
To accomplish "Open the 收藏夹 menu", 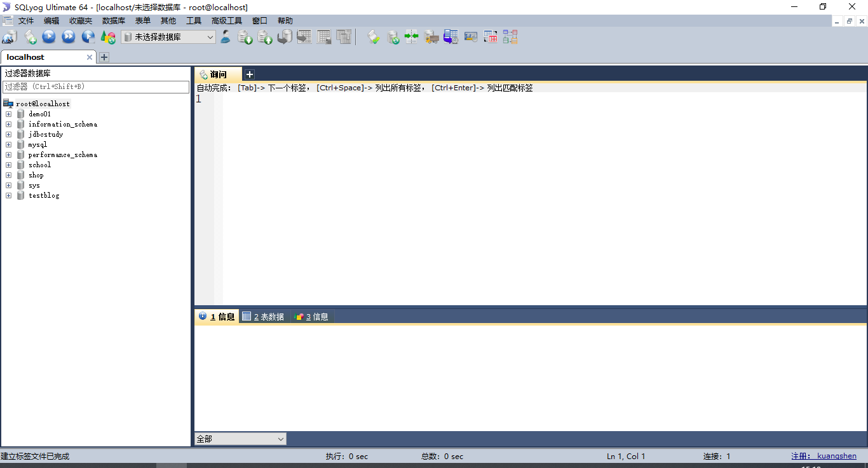I will 81,21.
